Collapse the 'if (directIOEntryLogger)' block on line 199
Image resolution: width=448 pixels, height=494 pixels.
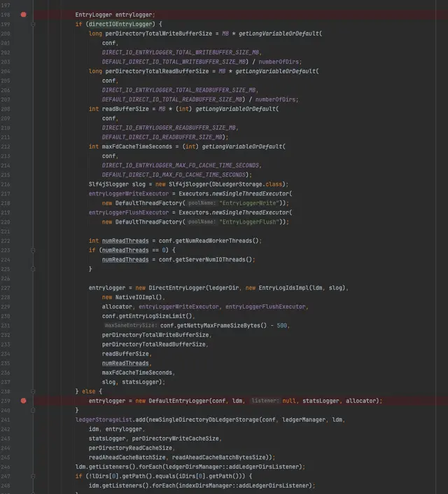[33, 25]
